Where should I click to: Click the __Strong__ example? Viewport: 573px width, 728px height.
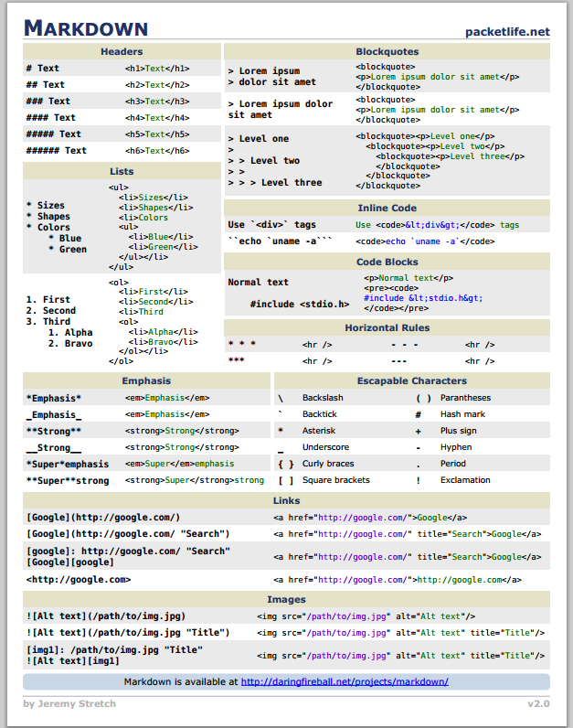point(54,447)
